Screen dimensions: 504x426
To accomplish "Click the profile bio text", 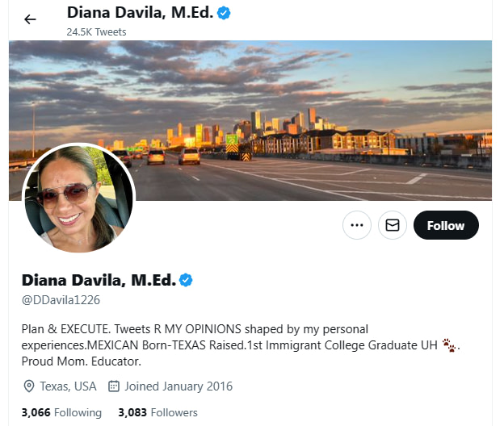I will click(x=241, y=345).
